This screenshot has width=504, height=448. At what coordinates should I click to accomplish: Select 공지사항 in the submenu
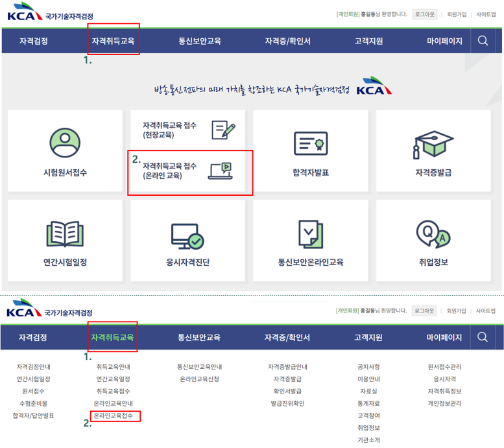[368, 367]
